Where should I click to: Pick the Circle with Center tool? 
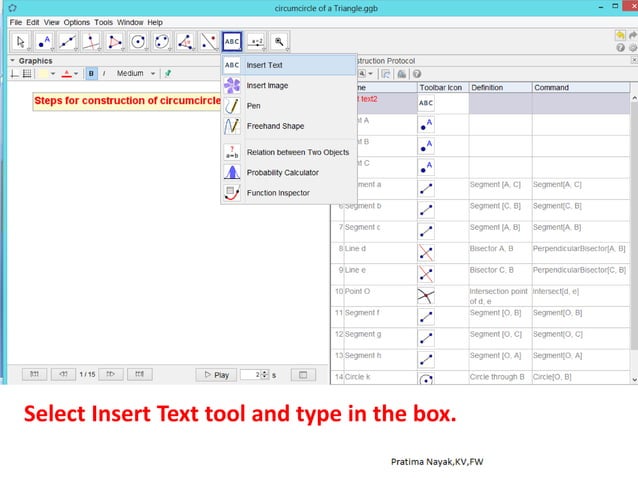click(x=138, y=41)
